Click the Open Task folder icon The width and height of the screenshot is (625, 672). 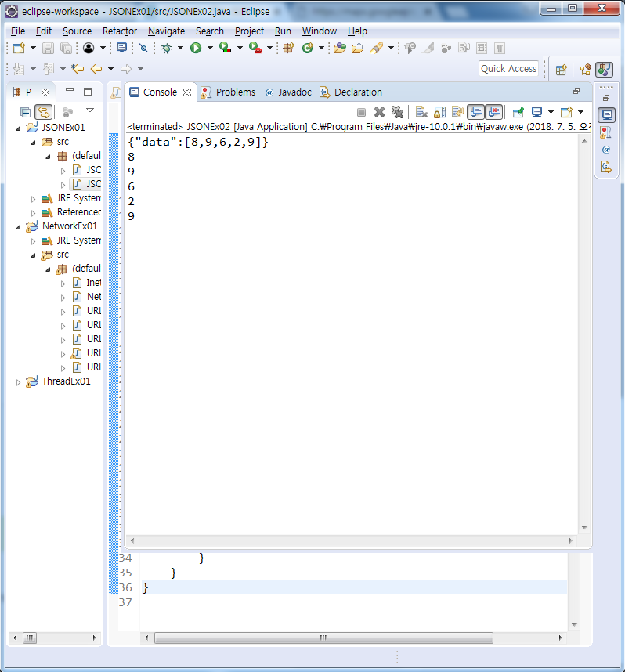click(357, 48)
